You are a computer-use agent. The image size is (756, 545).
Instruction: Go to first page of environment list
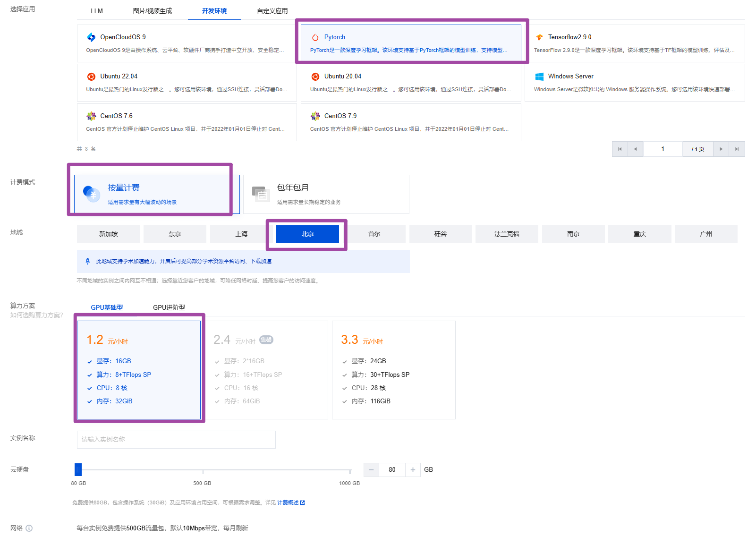620,149
